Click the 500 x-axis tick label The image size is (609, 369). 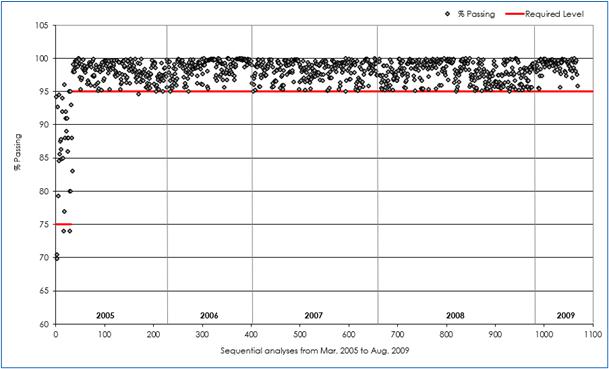coord(299,334)
